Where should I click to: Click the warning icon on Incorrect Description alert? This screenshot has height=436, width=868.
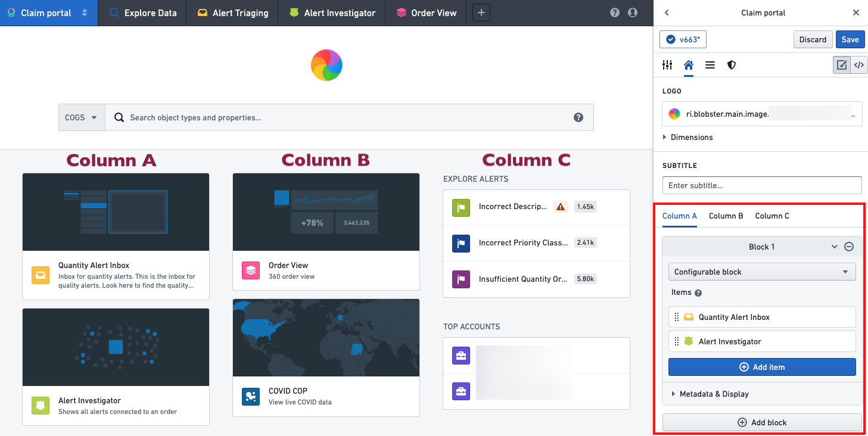pyautogui.click(x=560, y=207)
